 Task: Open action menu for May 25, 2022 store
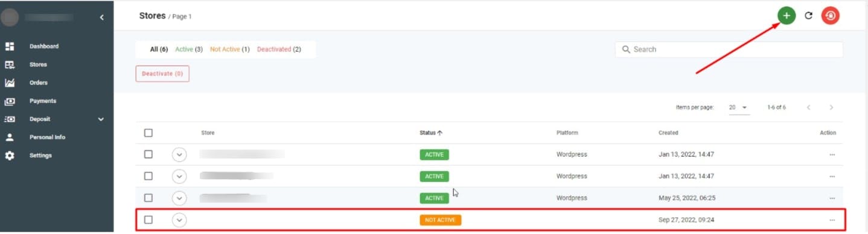coord(832,198)
